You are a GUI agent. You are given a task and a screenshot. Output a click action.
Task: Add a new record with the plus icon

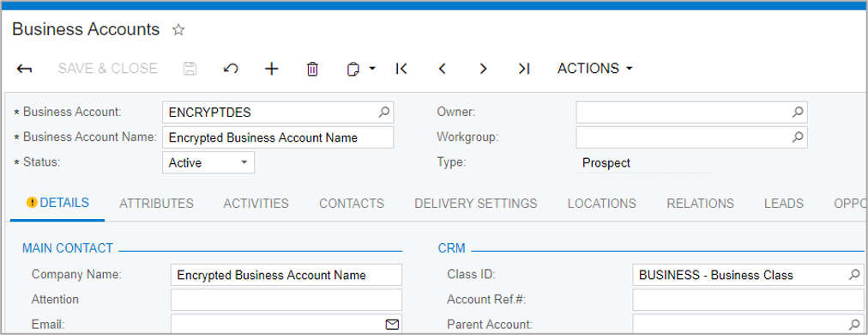271,69
